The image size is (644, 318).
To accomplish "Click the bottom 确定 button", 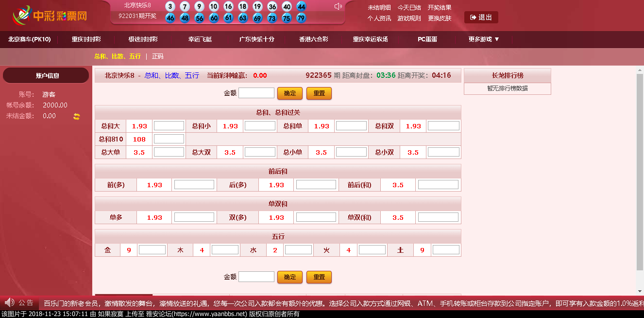I will tap(290, 277).
